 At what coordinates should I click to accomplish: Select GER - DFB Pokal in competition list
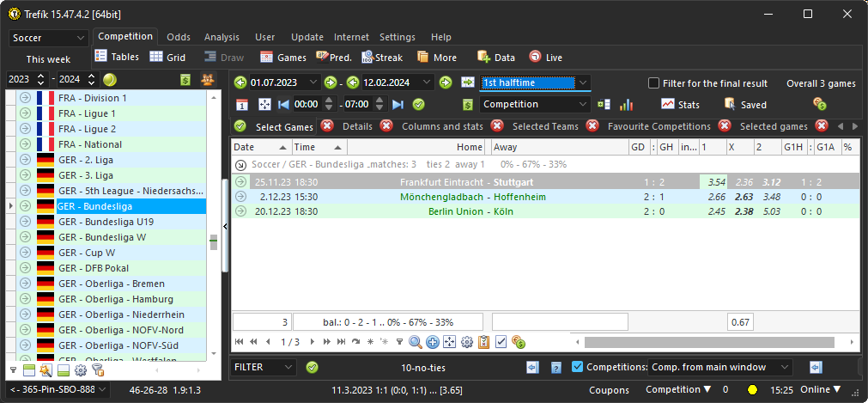coord(88,268)
